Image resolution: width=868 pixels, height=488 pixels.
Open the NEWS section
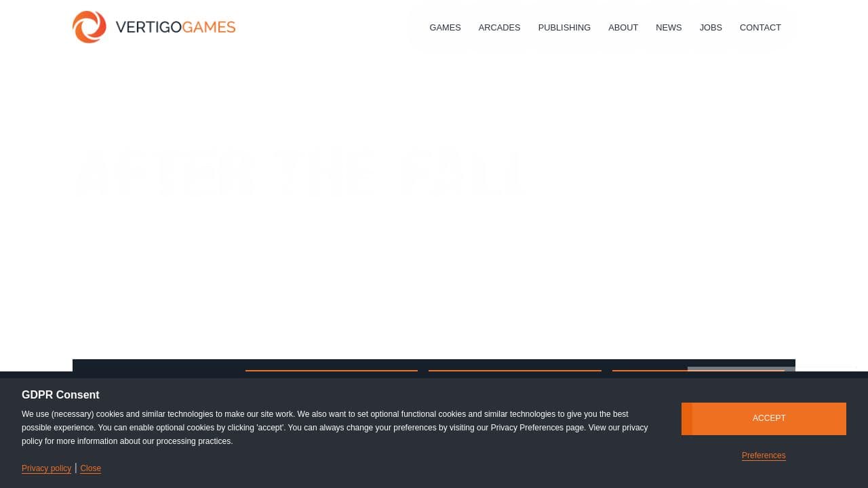669,28
